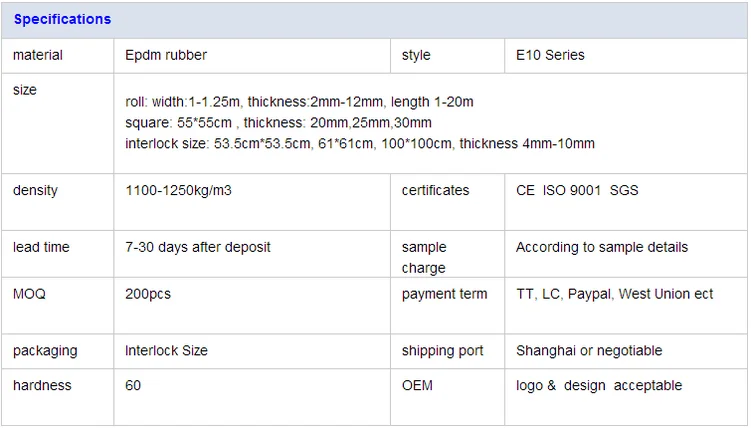Click the MOQ value '200pcs'
The height and width of the screenshot is (428, 751).
click(148, 294)
